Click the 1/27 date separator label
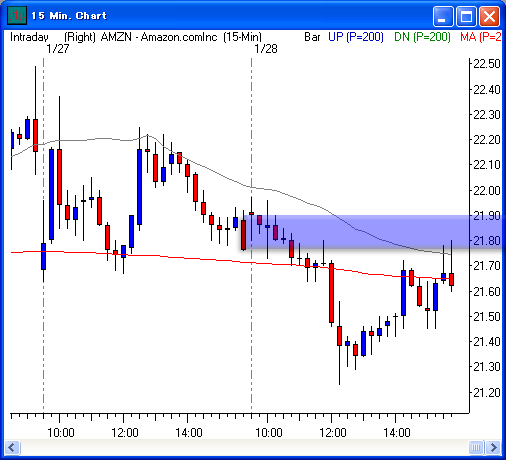Viewport: 506px width, 460px height. tap(58, 49)
